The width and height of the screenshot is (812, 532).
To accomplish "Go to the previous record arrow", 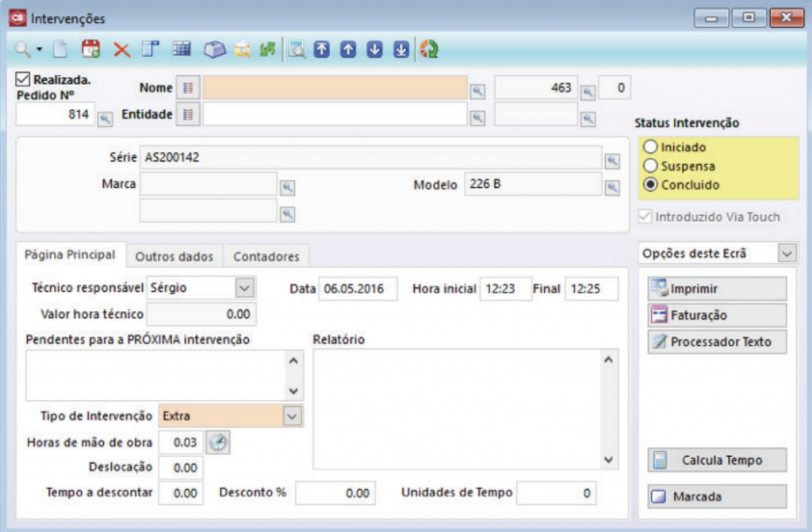I will point(348,49).
